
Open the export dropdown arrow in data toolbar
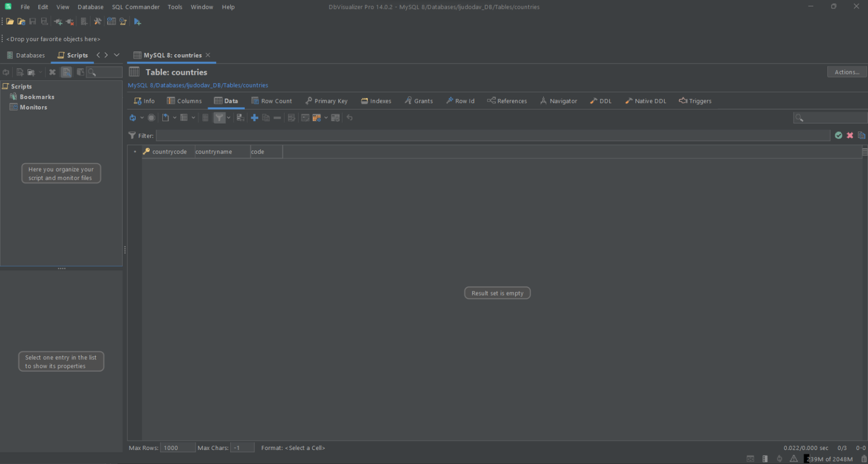coord(175,118)
